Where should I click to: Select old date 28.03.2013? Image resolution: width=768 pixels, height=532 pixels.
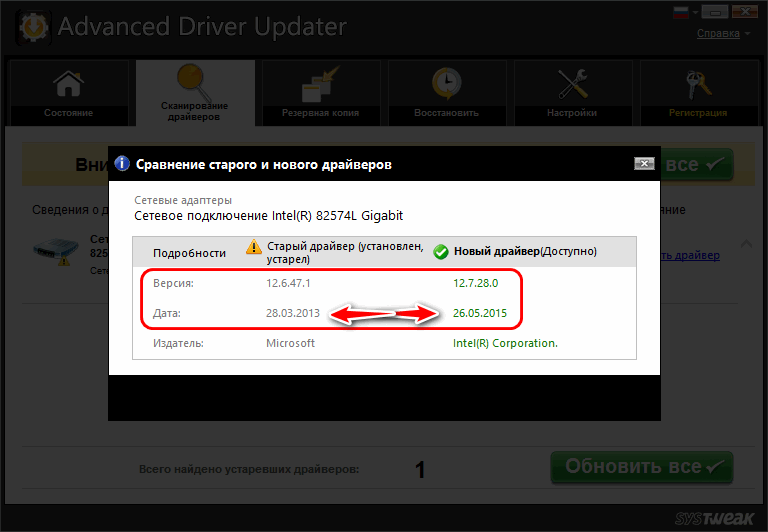(x=292, y=313)
